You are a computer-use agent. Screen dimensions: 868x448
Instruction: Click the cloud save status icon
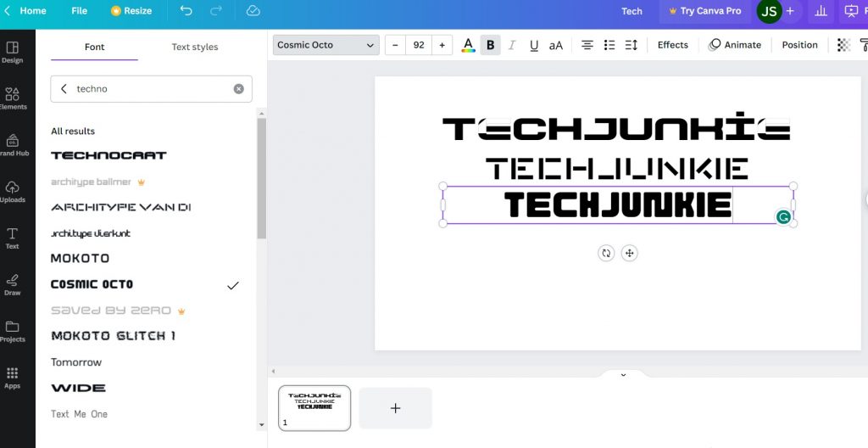[x=253, y=11]
